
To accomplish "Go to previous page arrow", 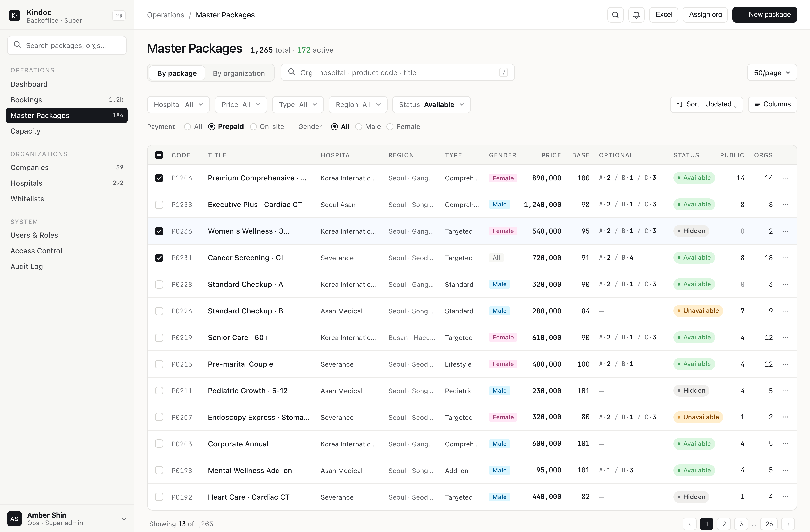I will click(x=689, y=524).
